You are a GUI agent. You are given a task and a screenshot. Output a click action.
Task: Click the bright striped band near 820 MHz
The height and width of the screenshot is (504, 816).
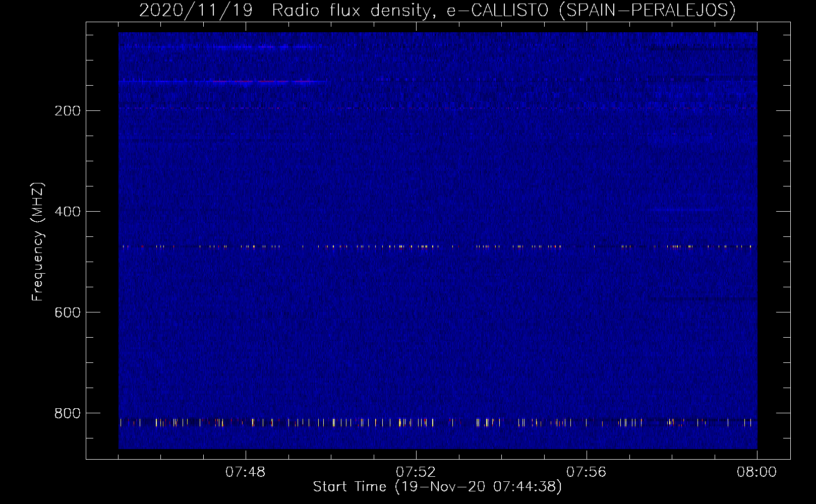pyautogui.click(x=438, y=422)
